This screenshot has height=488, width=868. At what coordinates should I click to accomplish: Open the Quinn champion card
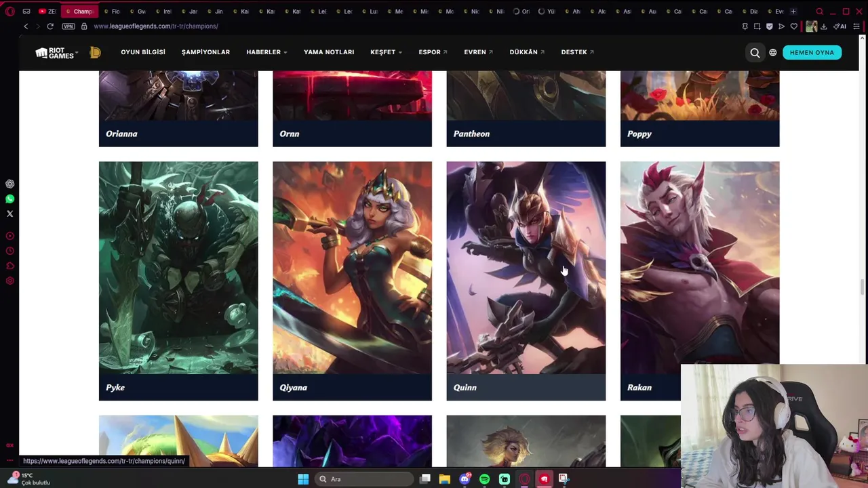[x=526, y=281]
